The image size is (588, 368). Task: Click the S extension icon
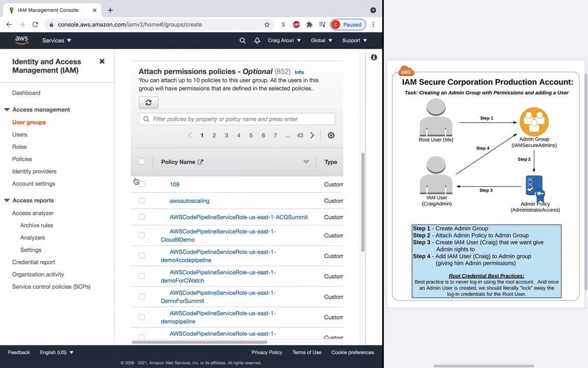coord(283,25)
